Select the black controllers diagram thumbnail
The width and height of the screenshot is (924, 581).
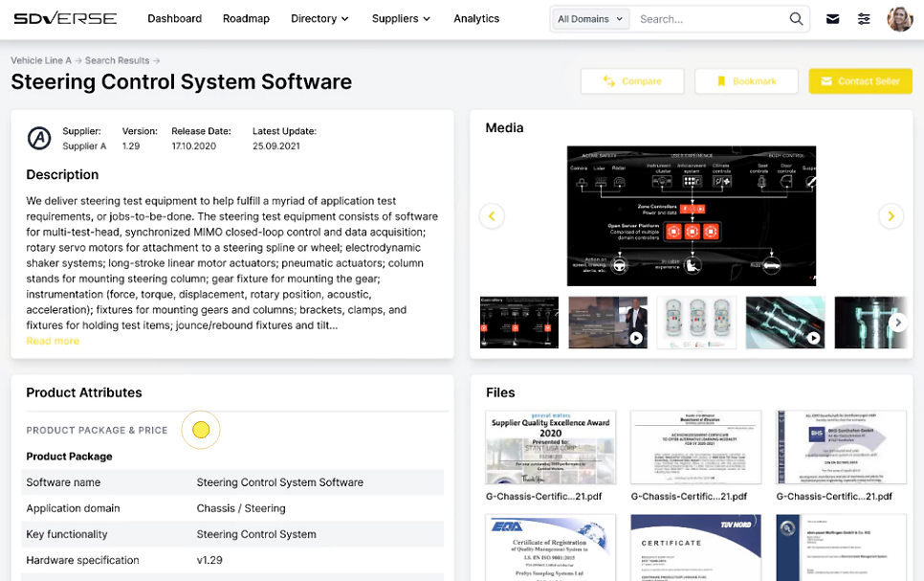pyautogui.click(x=519, y=322)
